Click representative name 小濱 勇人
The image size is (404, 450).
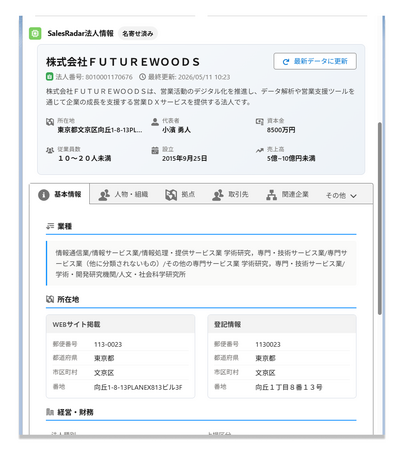pyautogui.click(x=176, y=130)
